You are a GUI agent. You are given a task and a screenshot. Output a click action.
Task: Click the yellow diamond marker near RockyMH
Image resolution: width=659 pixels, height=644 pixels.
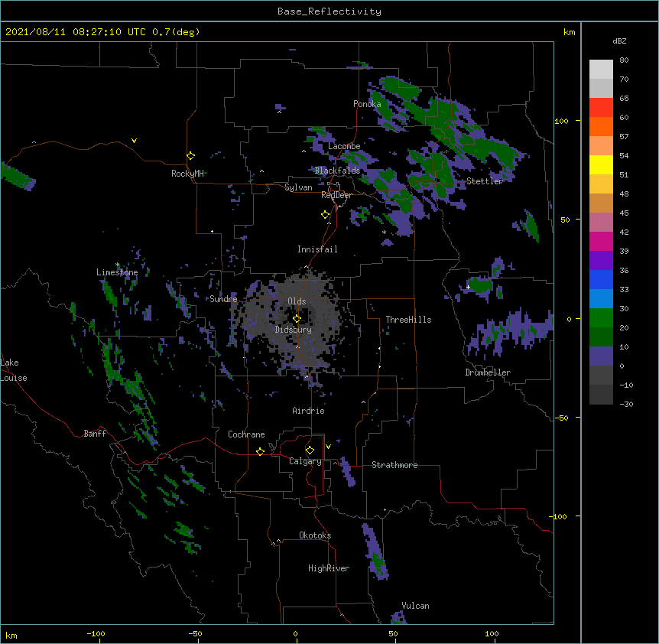pos(190,156)
